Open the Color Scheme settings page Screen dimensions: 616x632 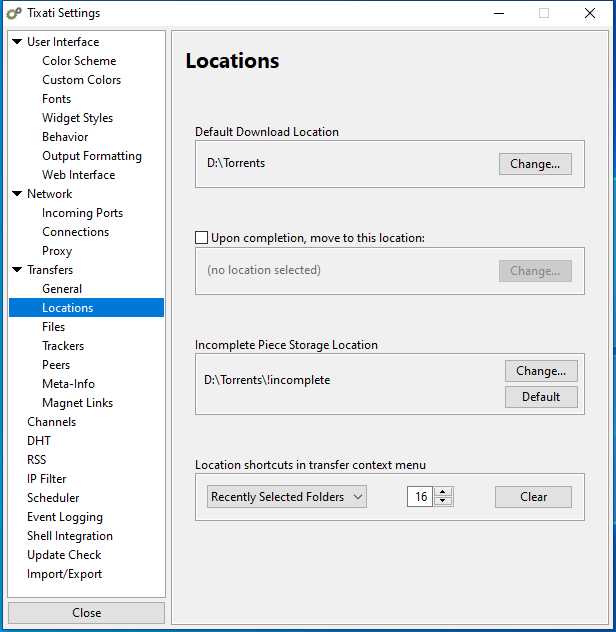point(79,61)
